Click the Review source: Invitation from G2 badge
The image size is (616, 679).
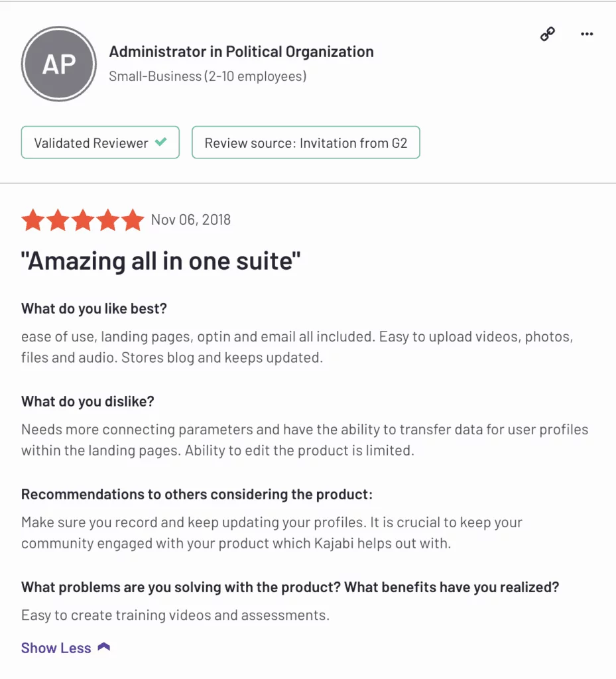tap(306, 143)
